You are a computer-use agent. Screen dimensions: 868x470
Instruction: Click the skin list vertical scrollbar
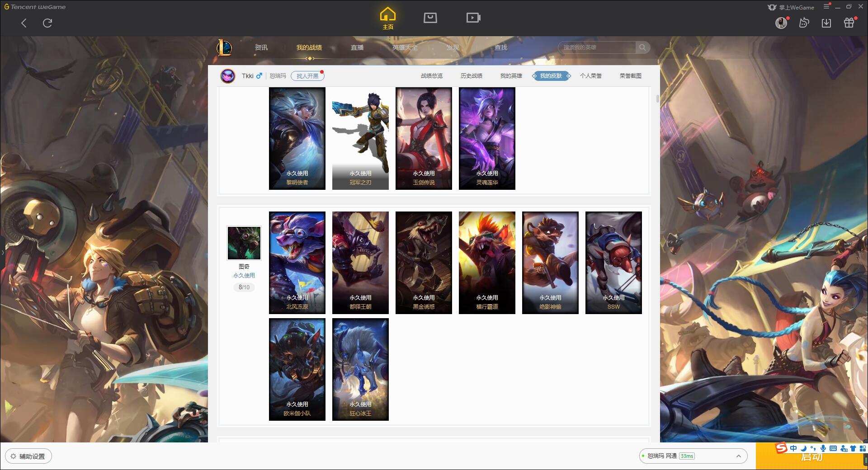coord(657,99)
